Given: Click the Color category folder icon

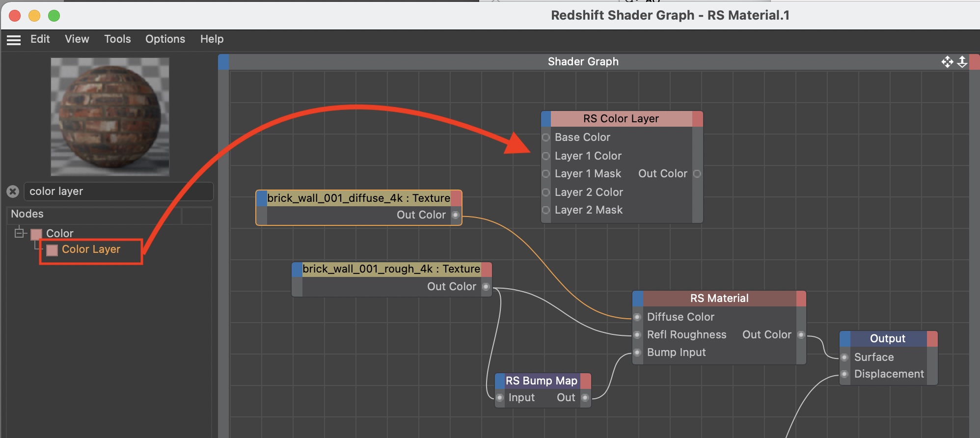Looking at the screenshot, I should pos(36,234).
